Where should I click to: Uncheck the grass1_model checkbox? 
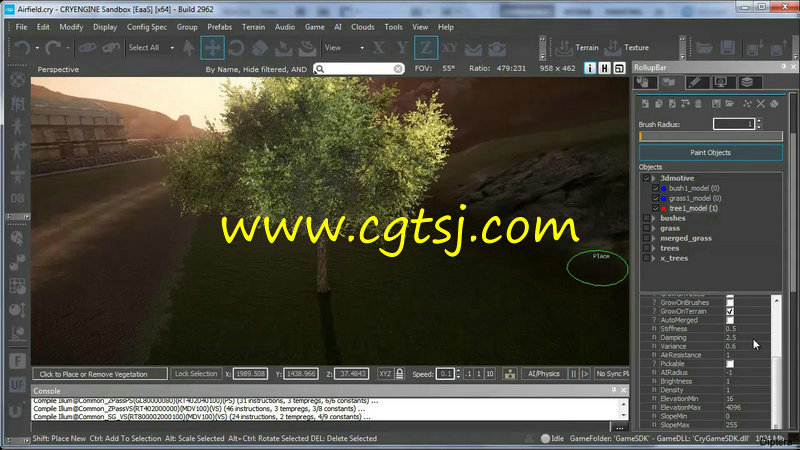tap(656, 198)
